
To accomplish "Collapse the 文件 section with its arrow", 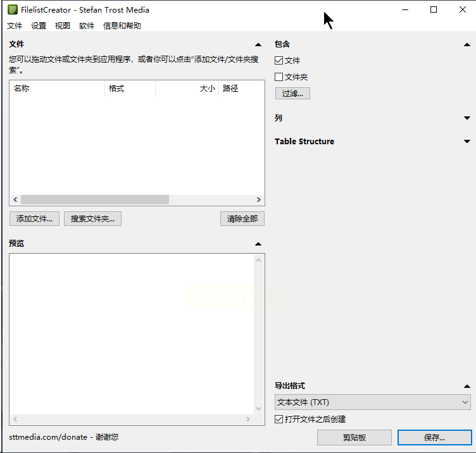I will point(258,44).
